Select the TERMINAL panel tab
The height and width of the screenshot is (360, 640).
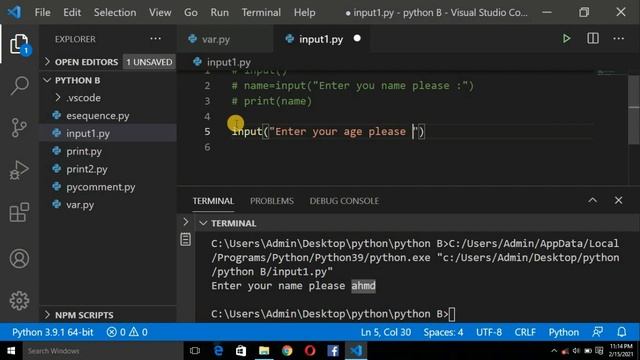coord(213,201)
